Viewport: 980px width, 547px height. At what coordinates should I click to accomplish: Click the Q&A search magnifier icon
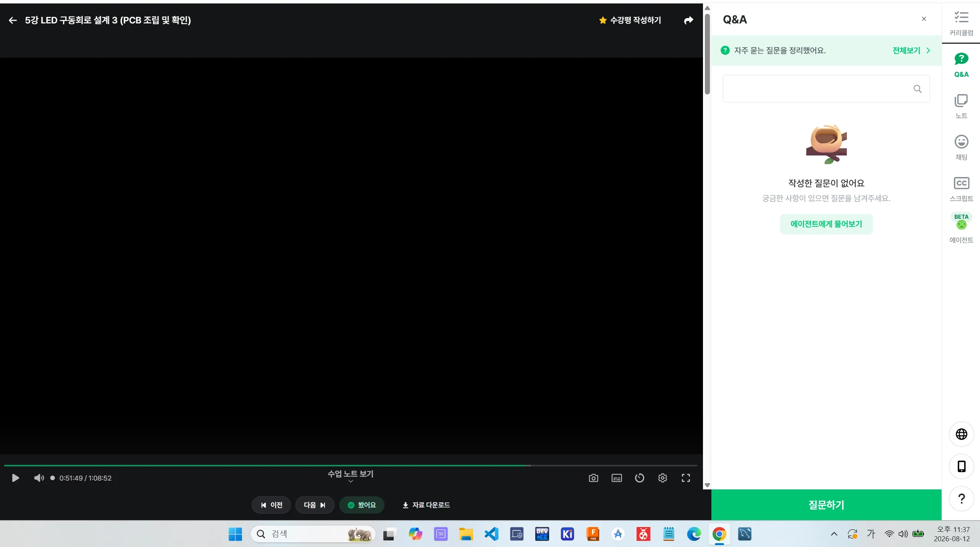[x=917, y=89]
